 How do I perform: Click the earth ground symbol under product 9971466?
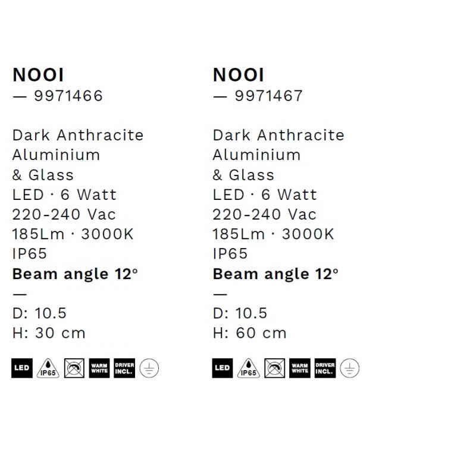146,369
